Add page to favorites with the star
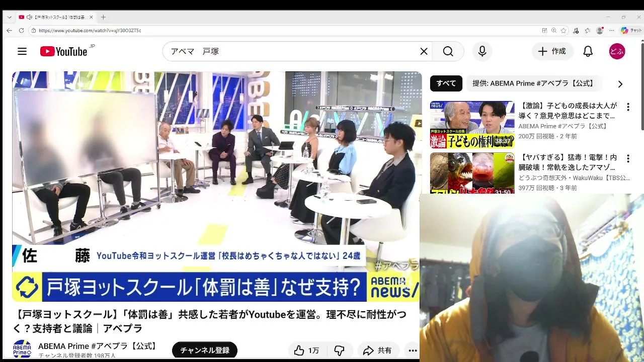The image size is (644, 362). click(x=563, y=30)
